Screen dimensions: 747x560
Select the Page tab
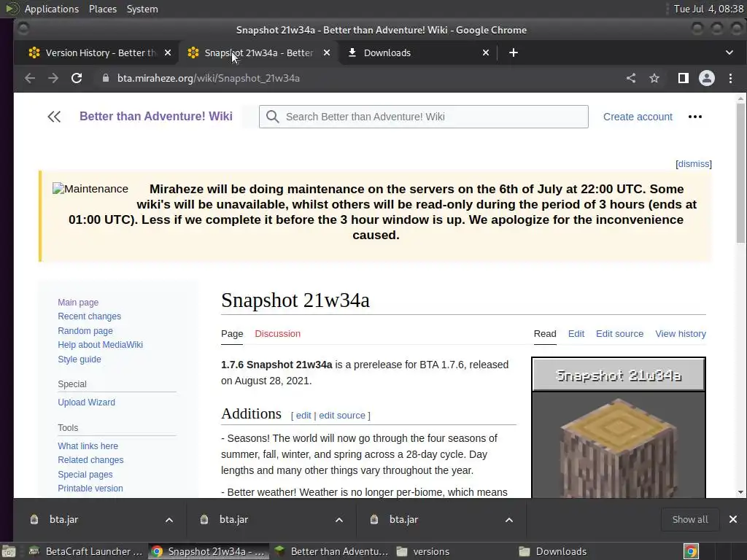coord(232,334)
